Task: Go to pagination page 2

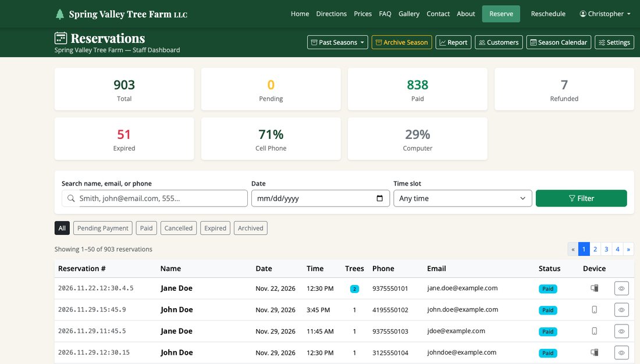Action: coord(595,249)
